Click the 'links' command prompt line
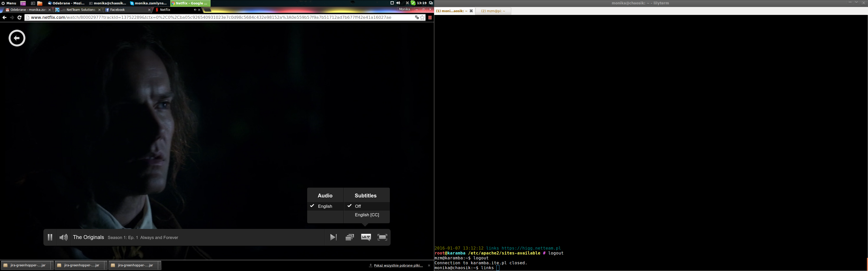The width and height of the screenshot is (868, 271). (x=467, y=268)
